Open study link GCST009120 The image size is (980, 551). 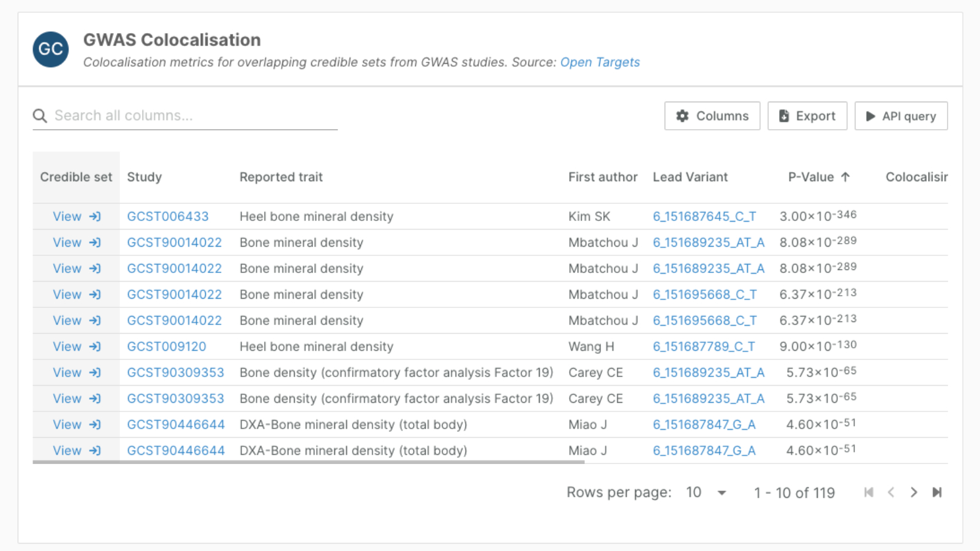pos(167,347)
